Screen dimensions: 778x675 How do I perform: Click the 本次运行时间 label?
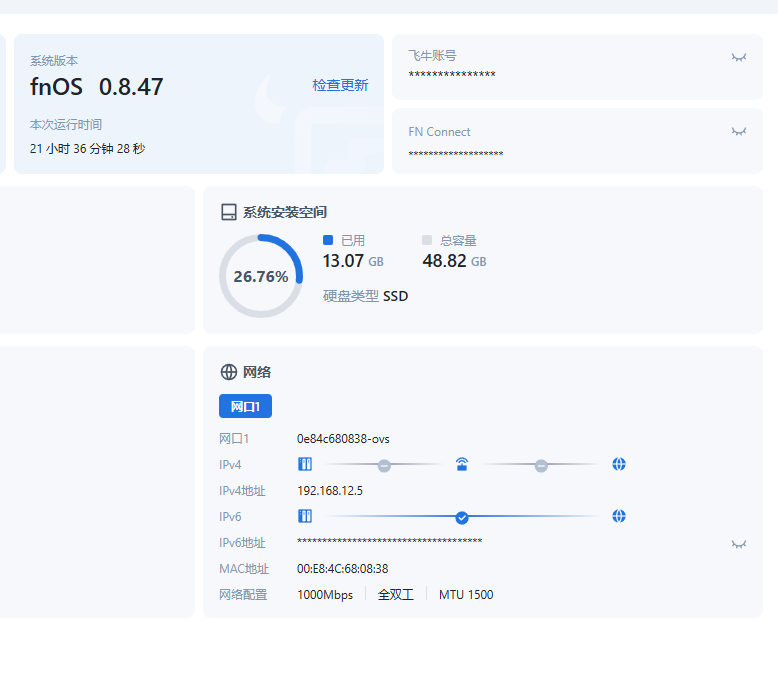(65, 125)
